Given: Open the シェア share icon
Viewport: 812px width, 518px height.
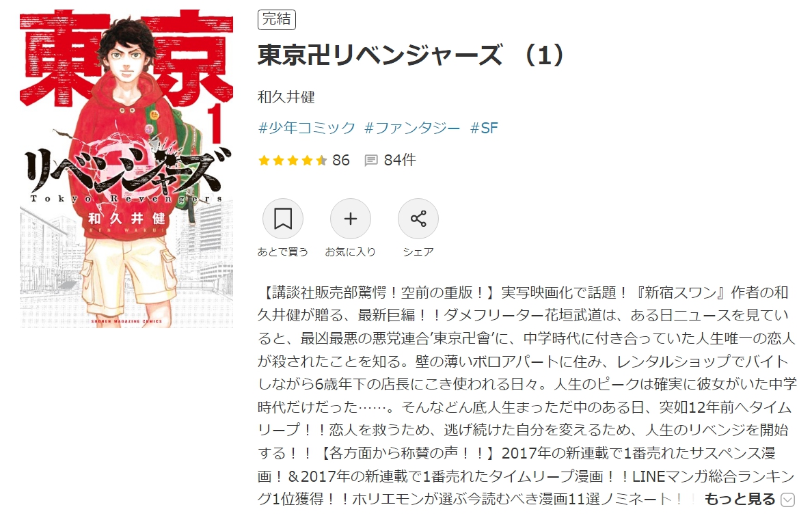Looking at the screenshot, I should pos(418,219).
